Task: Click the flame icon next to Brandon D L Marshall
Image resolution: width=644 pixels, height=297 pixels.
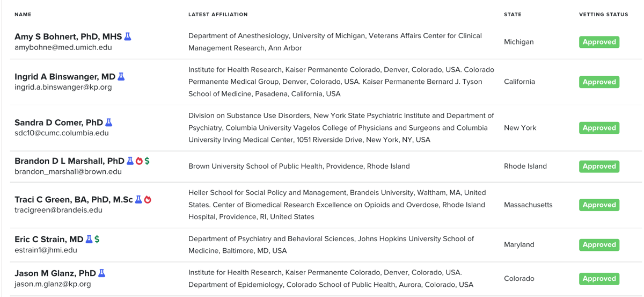Action: [139, 161]
